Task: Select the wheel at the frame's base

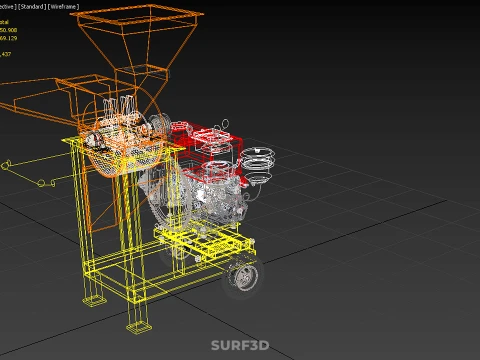Action: click(244, 276)
